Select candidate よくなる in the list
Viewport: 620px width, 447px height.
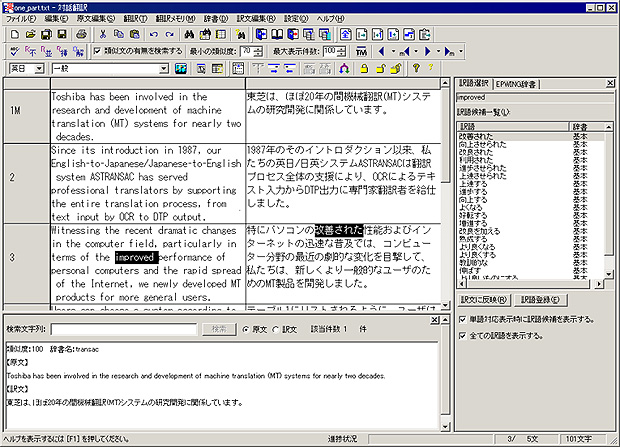pyautogui.click(x=471, y=207)
